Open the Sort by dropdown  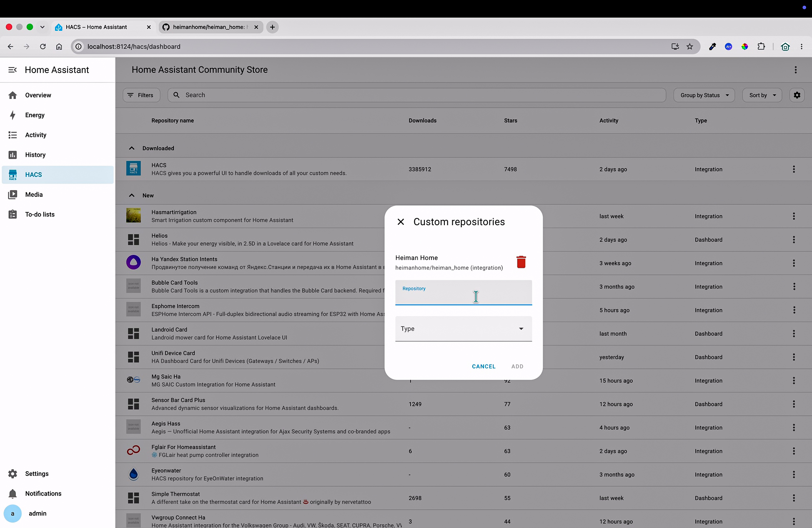[x=762, y=95]
